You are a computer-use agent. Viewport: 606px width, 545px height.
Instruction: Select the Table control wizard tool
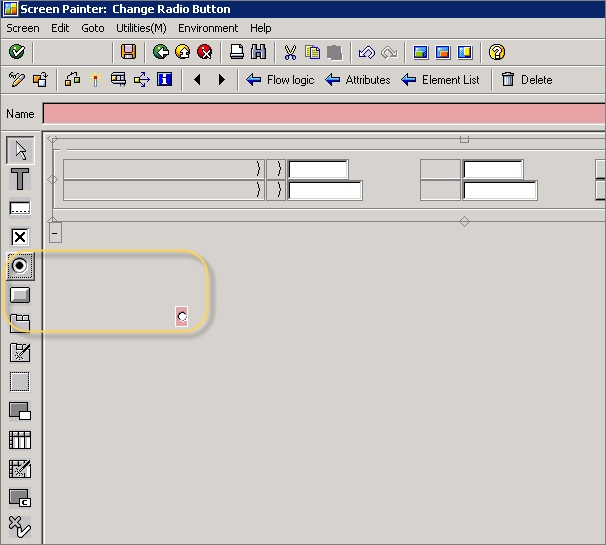(x=20, y=469)
